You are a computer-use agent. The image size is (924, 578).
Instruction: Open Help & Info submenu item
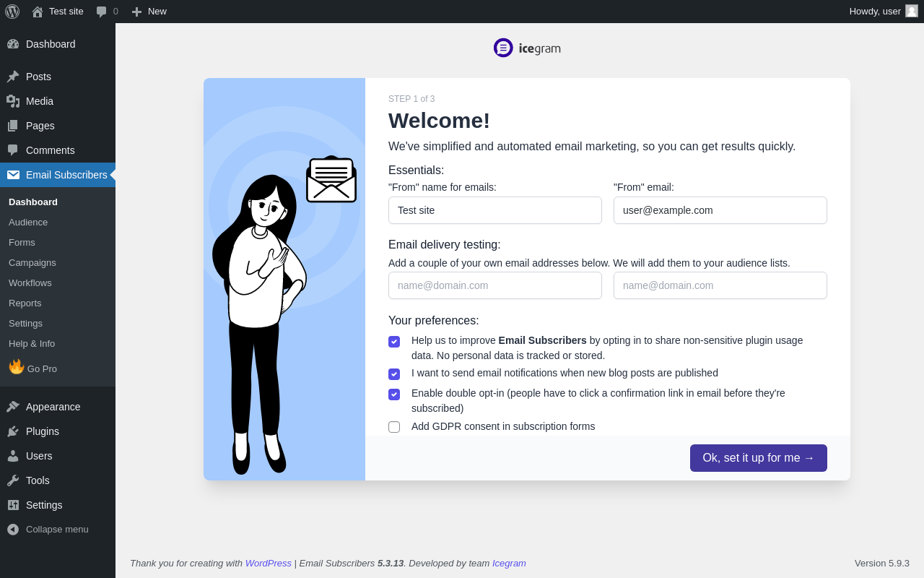tap(32, 344)
